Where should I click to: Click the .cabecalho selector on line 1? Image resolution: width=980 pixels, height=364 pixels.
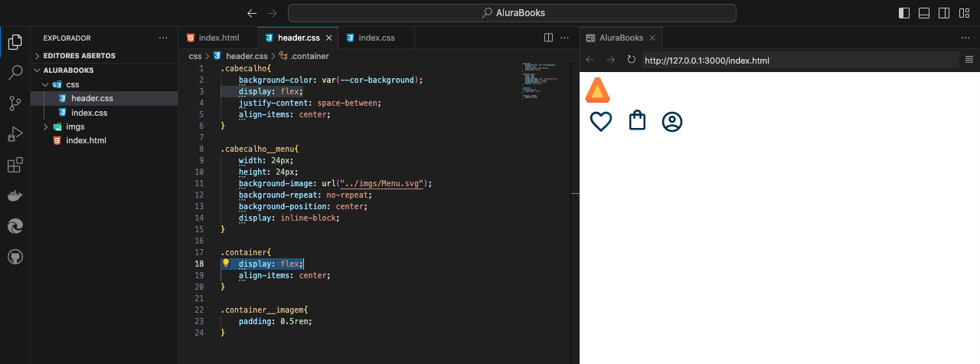point(243,68)
